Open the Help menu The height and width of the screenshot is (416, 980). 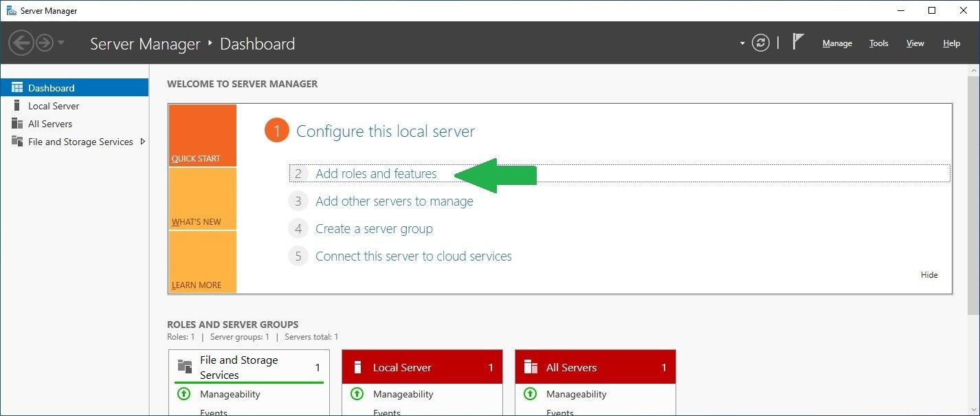[952, 43]
